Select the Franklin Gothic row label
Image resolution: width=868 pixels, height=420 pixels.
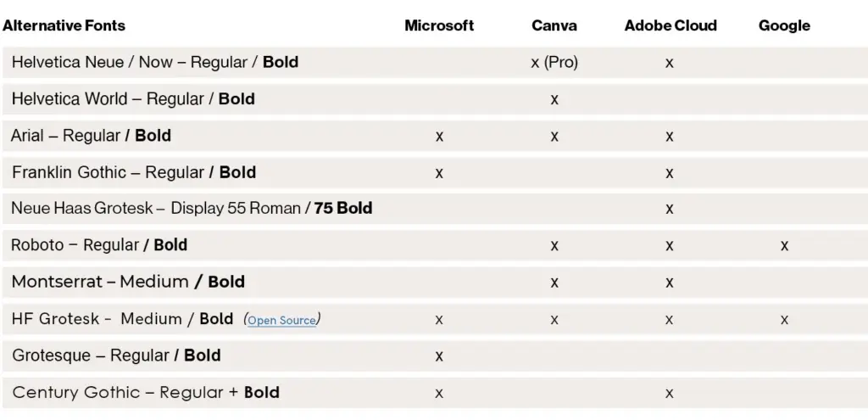134,172
